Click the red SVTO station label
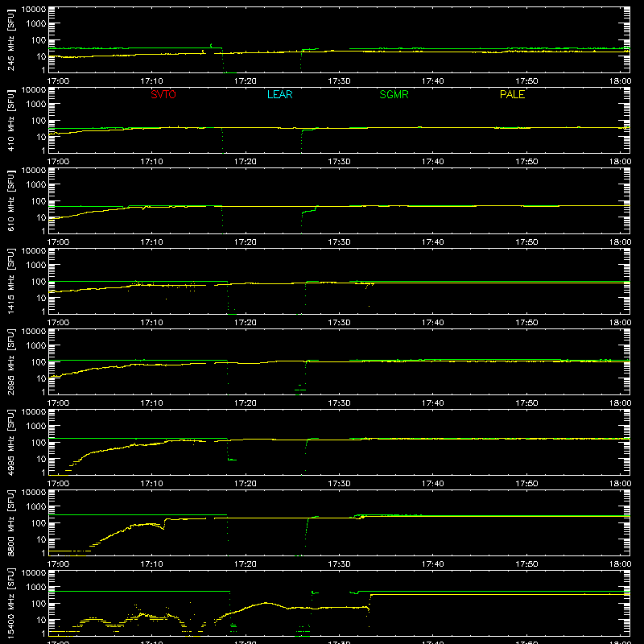Viewport: 644px width, 644px height. 163,94
